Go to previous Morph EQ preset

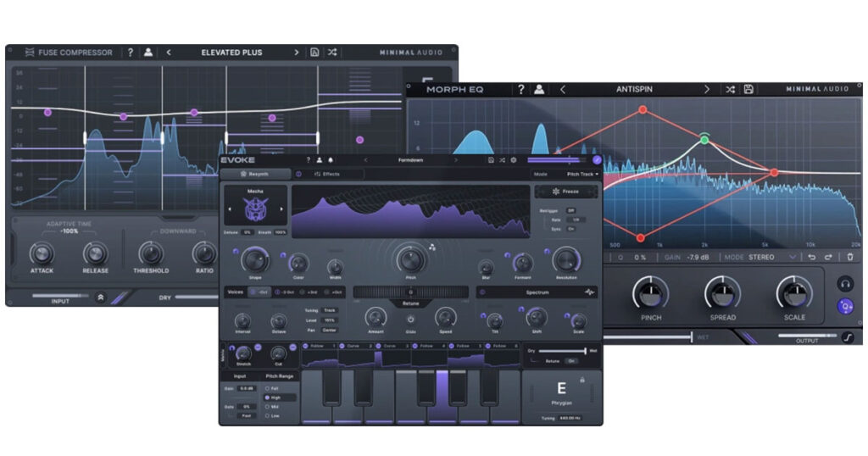pos(563,89)
